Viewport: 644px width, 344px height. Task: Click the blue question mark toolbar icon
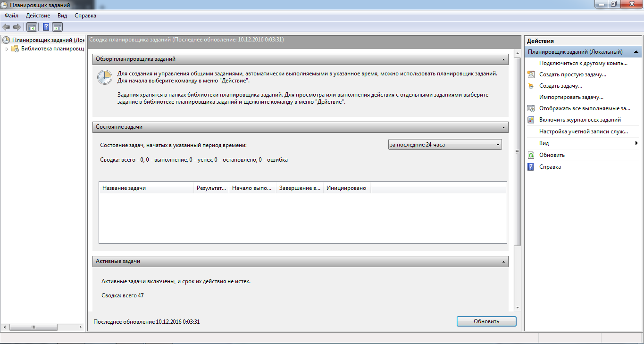tap(46, 27)
